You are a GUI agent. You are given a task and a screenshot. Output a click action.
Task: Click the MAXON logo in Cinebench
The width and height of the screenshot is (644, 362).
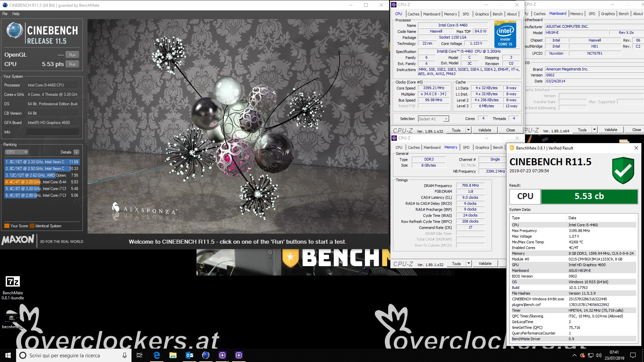point(18,240)
